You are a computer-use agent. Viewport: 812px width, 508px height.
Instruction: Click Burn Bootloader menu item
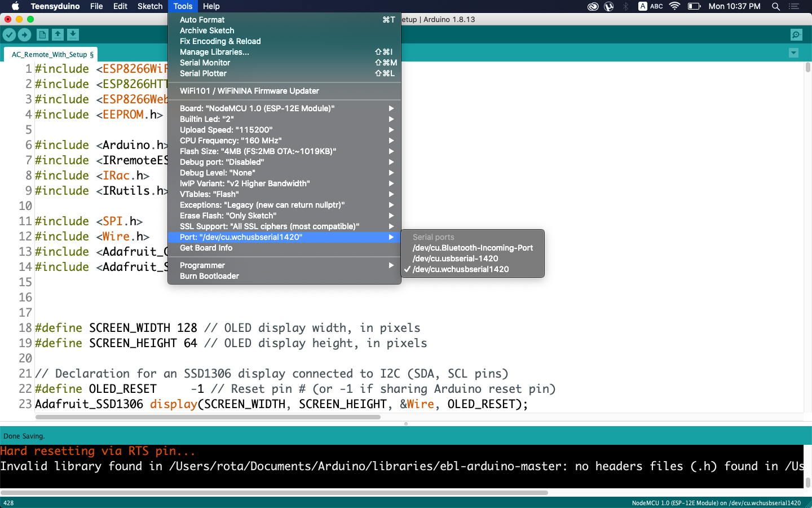tap(284, 276)
